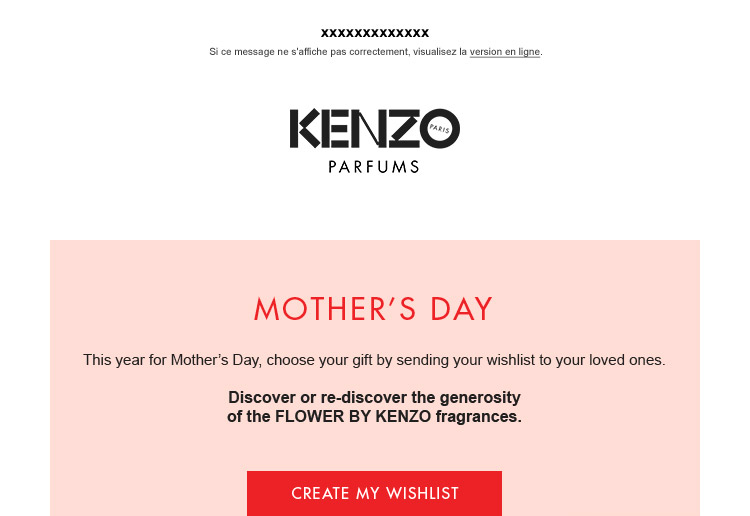Viewport: 750px width, 516px height.
Task: Click the 'This year for Mother's Day' sentence
Action: pyautogui.click(x=374, y=360)
